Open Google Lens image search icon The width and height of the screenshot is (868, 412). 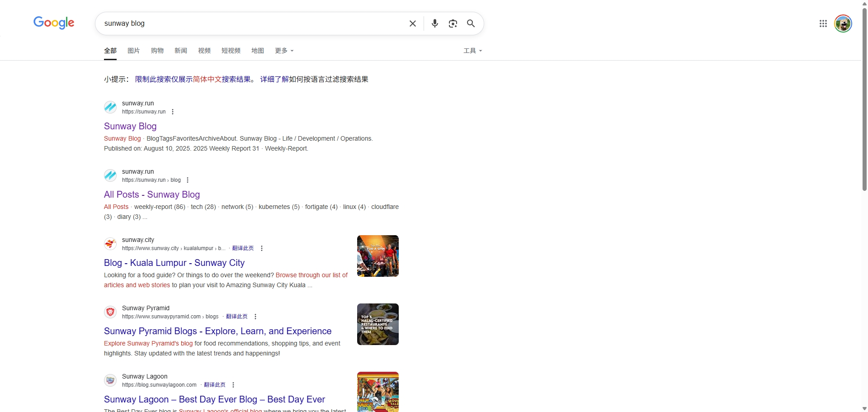tap(453, 24)
